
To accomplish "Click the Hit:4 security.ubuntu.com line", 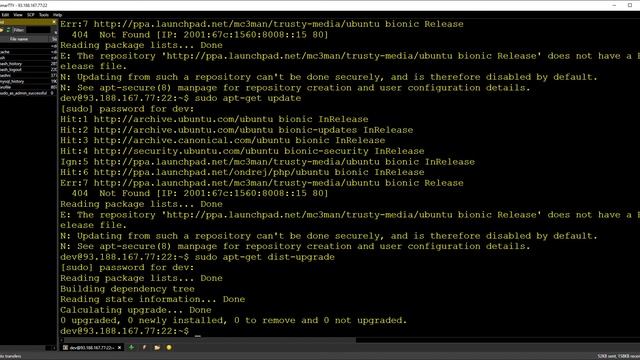I will 242,151.
